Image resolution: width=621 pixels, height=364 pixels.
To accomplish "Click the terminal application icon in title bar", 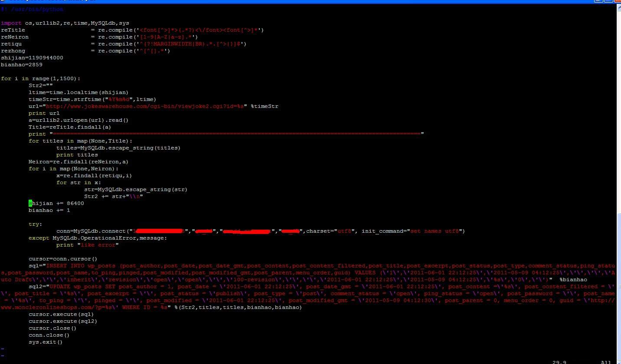I will (3, 1).
